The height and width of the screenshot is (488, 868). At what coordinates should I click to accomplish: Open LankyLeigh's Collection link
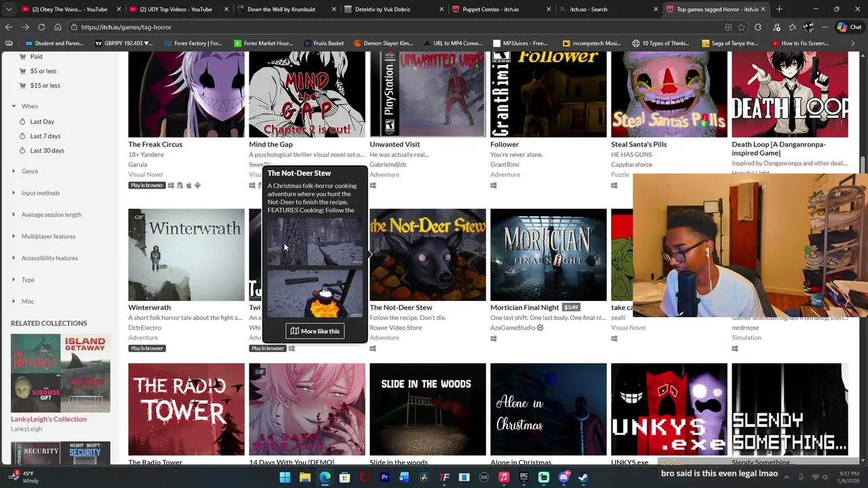click(x=49, y=419)
